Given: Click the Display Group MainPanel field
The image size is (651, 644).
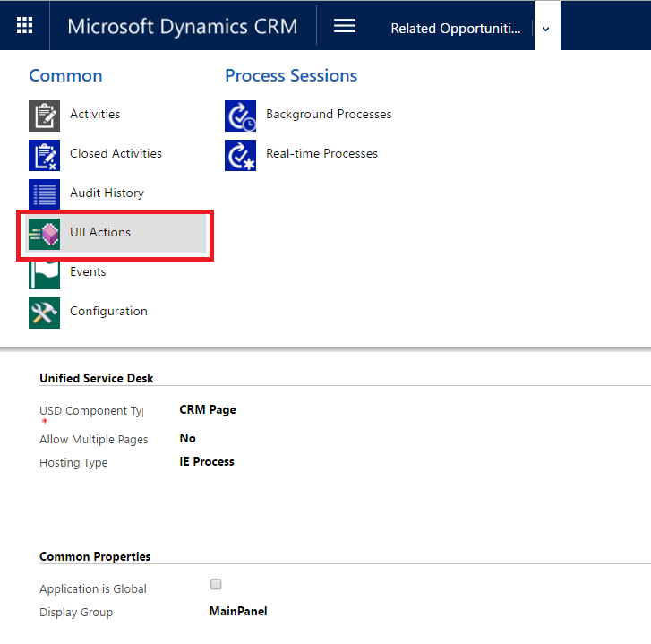Looking at the screenshot, I should pos(237,612).
